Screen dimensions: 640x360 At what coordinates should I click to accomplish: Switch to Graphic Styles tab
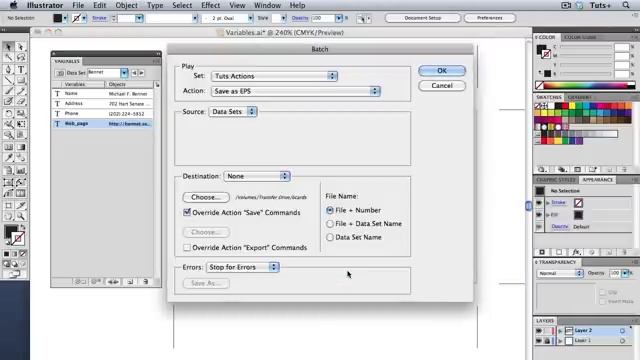tap(555, 180)
